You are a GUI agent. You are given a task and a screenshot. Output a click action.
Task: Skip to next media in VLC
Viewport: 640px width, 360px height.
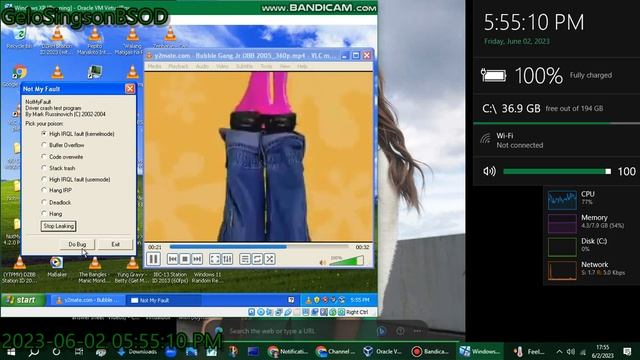coord(197,259)
